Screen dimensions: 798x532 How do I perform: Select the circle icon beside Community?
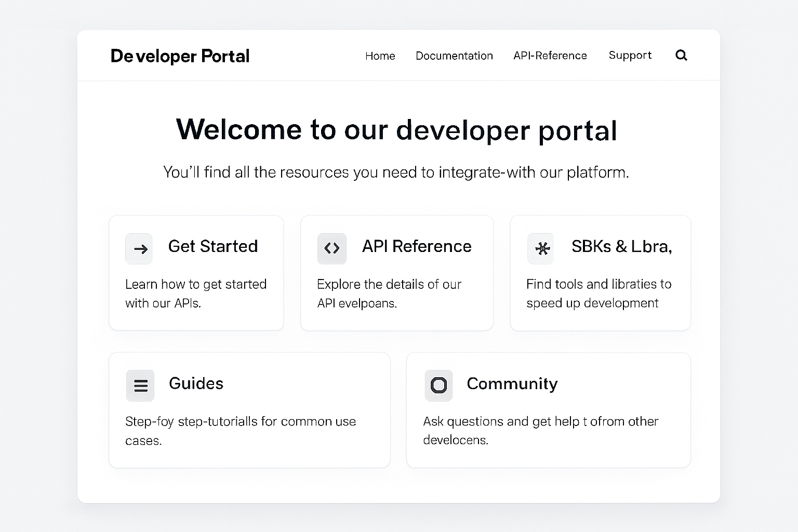coord(438,385)
